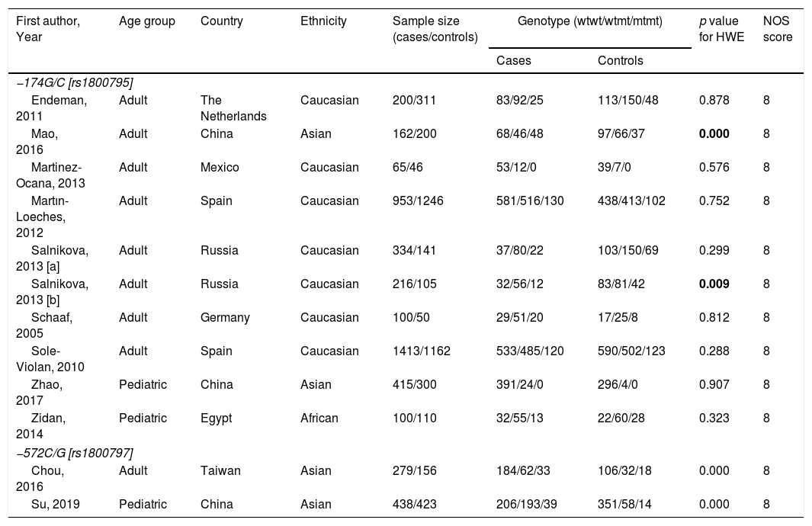Click the "First author, Year" column header
The height and width of the screenshot is (526, 812).
click(47, 29)
